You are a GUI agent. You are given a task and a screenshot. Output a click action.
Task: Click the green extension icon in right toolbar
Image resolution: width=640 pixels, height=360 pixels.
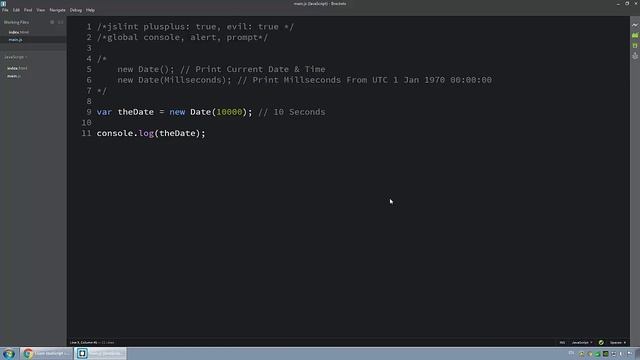point(635,46)
